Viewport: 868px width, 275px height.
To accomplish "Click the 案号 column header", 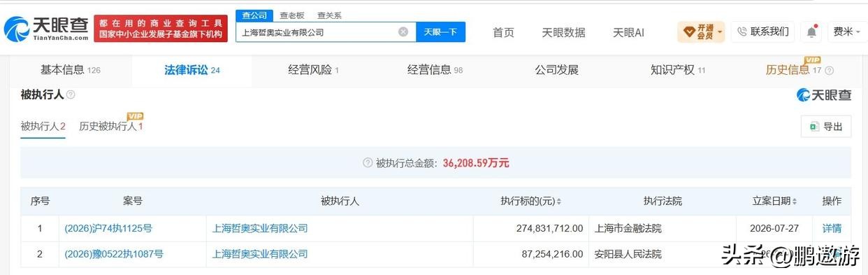I will 133,201.
